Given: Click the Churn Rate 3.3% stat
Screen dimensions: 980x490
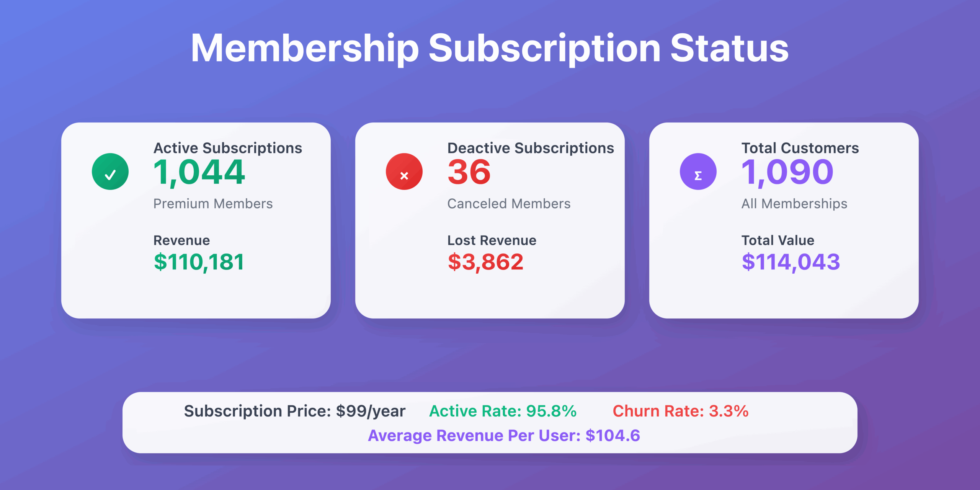Looking at the screenshot, I should (681, 411).
